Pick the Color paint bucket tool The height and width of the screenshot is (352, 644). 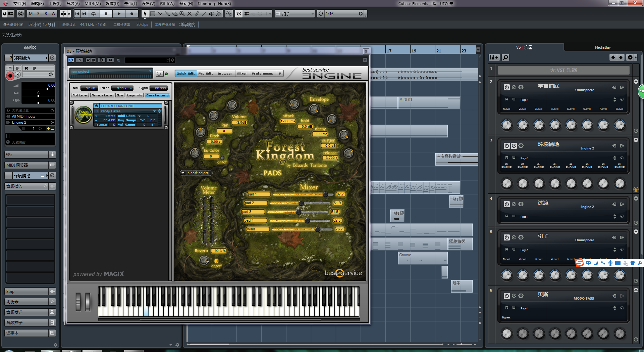click(x=219, y=13)
